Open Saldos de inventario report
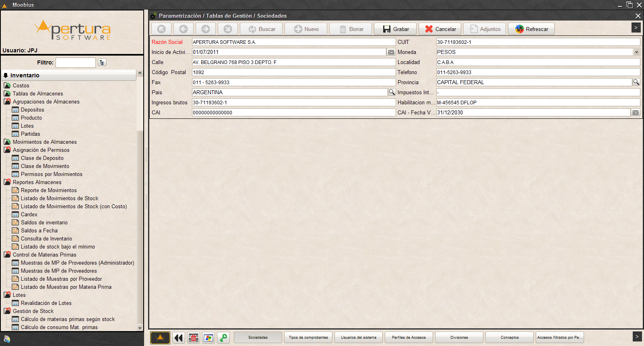644x346 pixels. tap(44, 222)
